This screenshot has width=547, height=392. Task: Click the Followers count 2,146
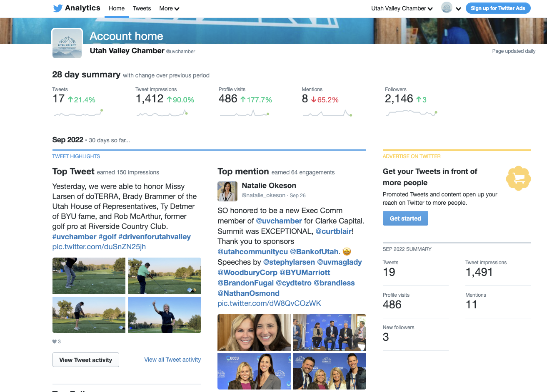399,99
